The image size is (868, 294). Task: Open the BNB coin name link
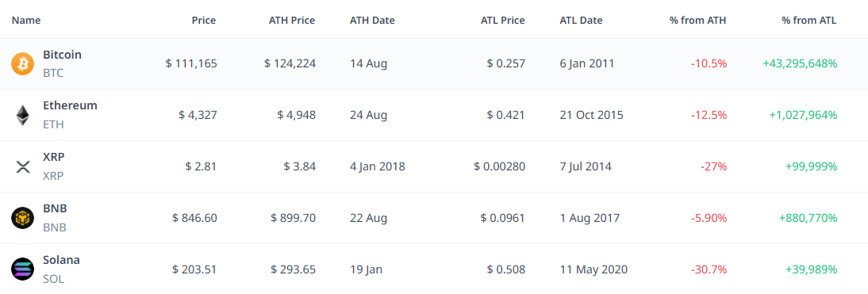coord(55,208)
